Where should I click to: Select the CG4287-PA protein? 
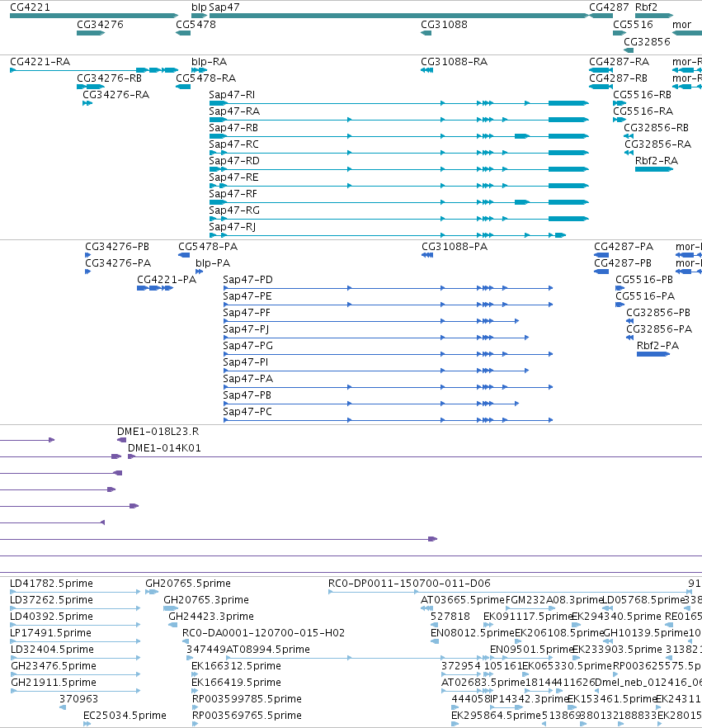pos(601,255)
